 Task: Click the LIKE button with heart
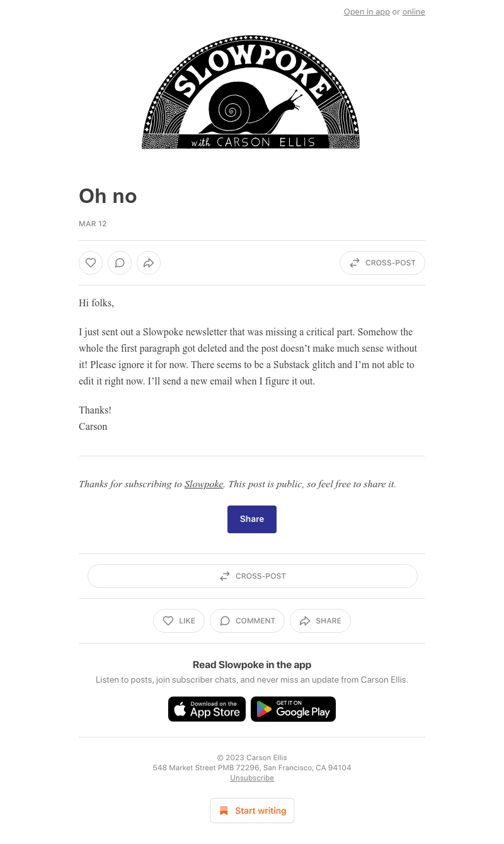(x=179, y=621)
